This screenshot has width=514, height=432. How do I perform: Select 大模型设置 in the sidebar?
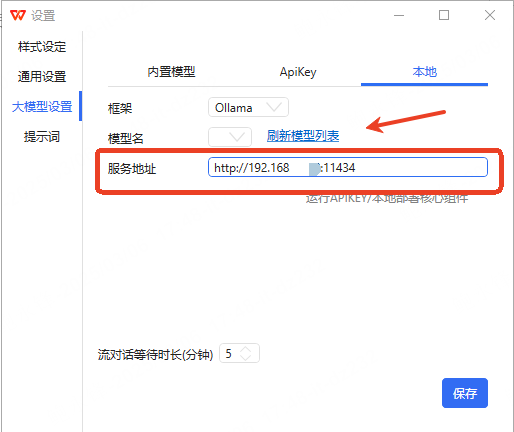point(42,107)
